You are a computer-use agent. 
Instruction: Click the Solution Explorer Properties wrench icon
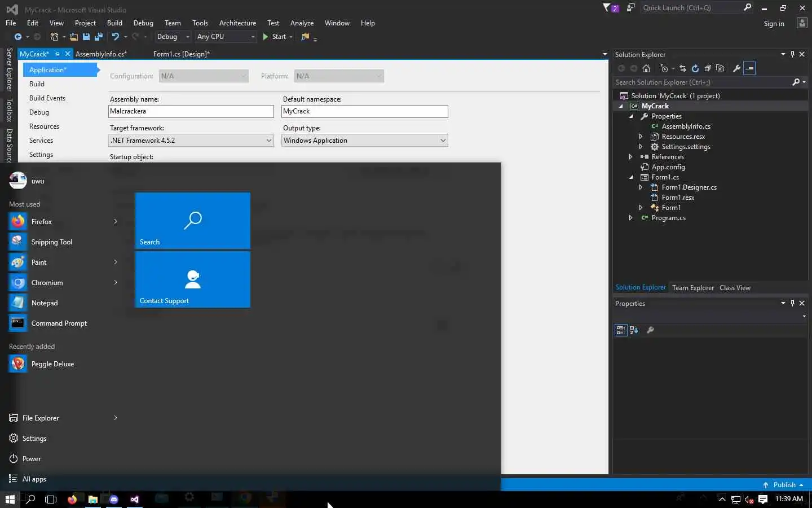(736, 68)
